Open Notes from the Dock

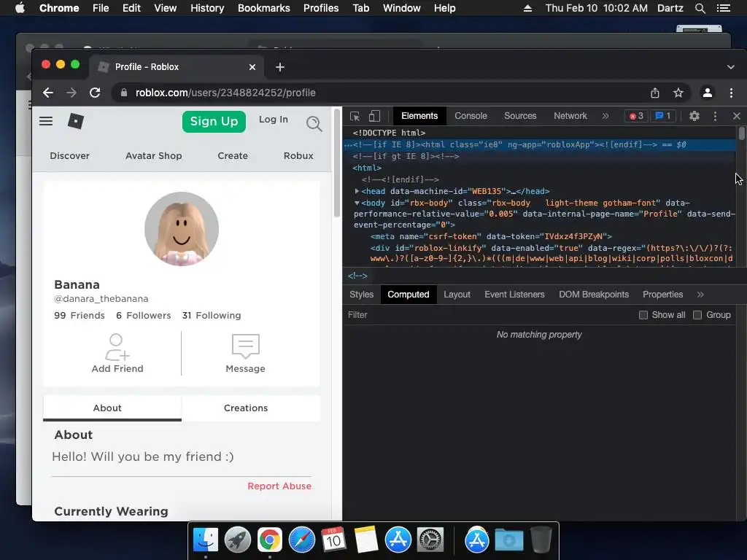[x=366, y=540]
